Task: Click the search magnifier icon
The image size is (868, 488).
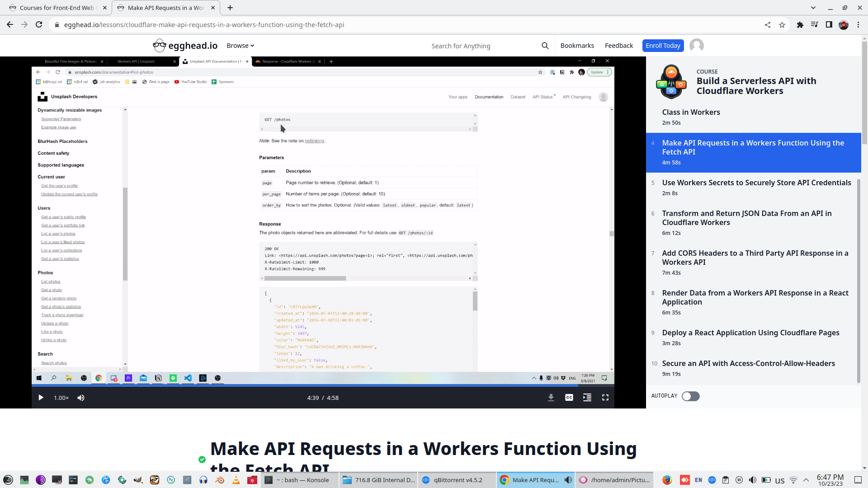Action: [x=545, y=46]
